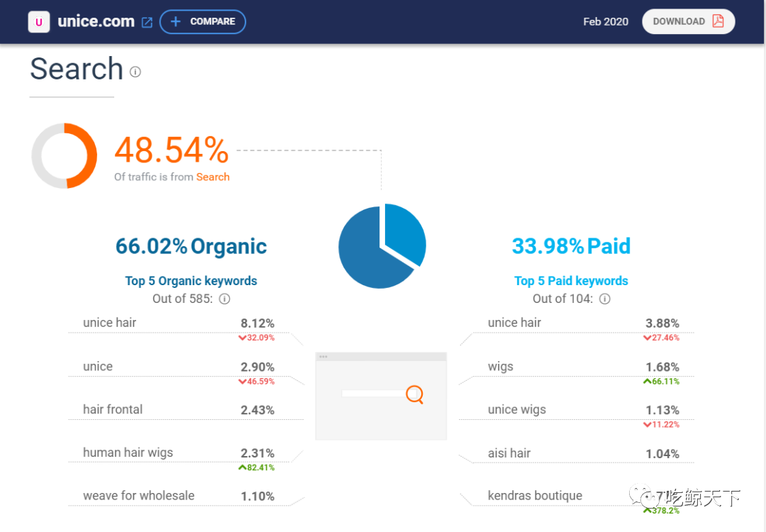Click the orange Search link text
The image size is (766, 532).
pos(213,177)
